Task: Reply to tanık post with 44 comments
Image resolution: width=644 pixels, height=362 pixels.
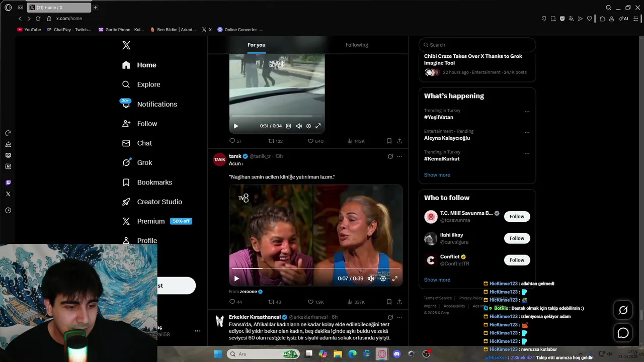Action: click(235, 302)
